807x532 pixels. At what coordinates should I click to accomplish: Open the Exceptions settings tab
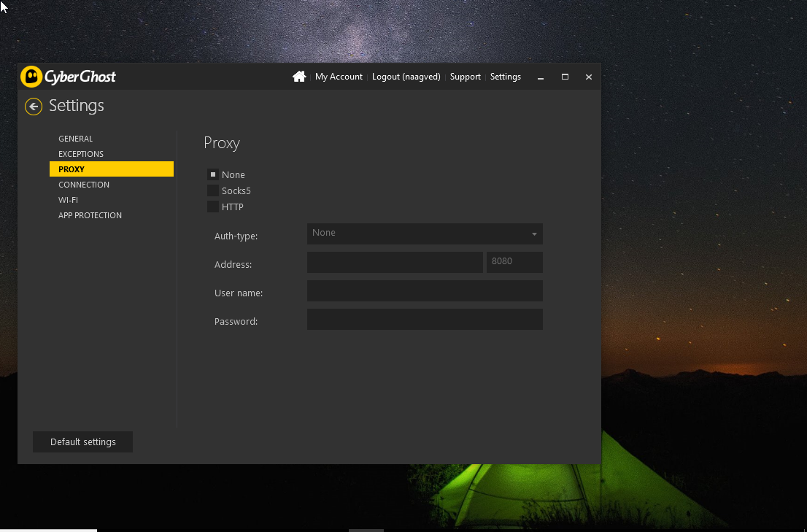111,154
